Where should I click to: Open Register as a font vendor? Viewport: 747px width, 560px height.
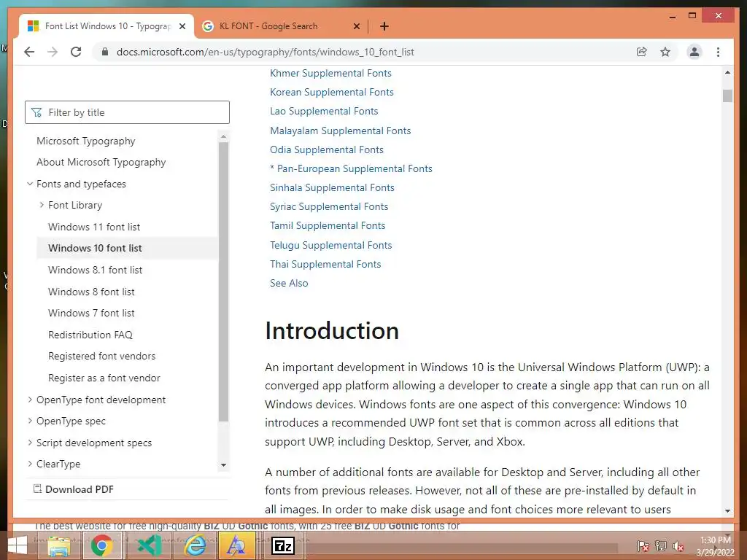104,378
